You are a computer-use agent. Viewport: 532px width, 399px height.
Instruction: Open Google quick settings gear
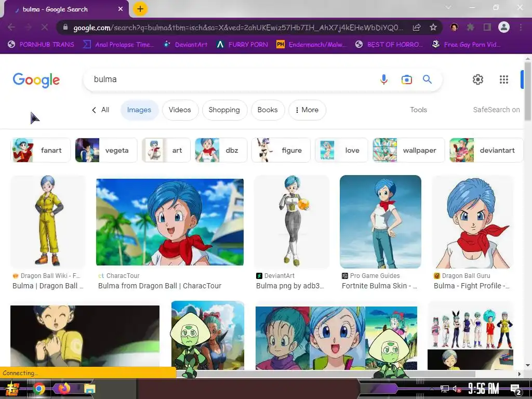tap(478, 79)
